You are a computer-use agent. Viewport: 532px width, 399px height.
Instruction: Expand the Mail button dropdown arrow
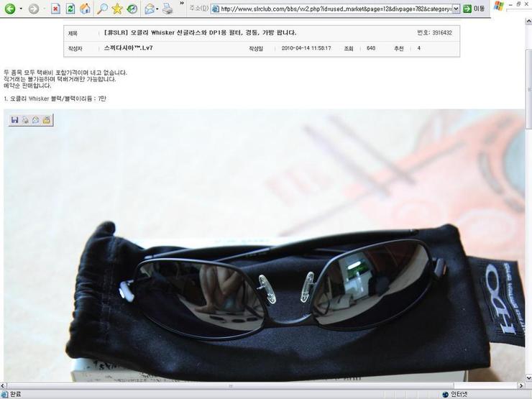click(157, 9)
